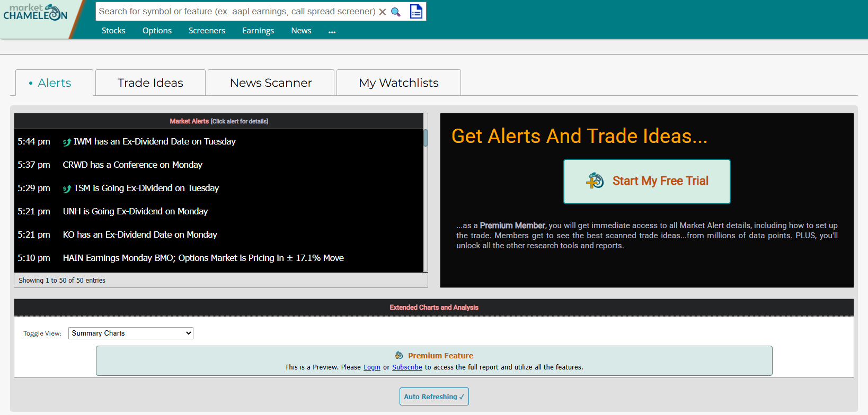The image size is (868, 415).
Task: Follow the Login link in preview notice
Action: (371, 367)
